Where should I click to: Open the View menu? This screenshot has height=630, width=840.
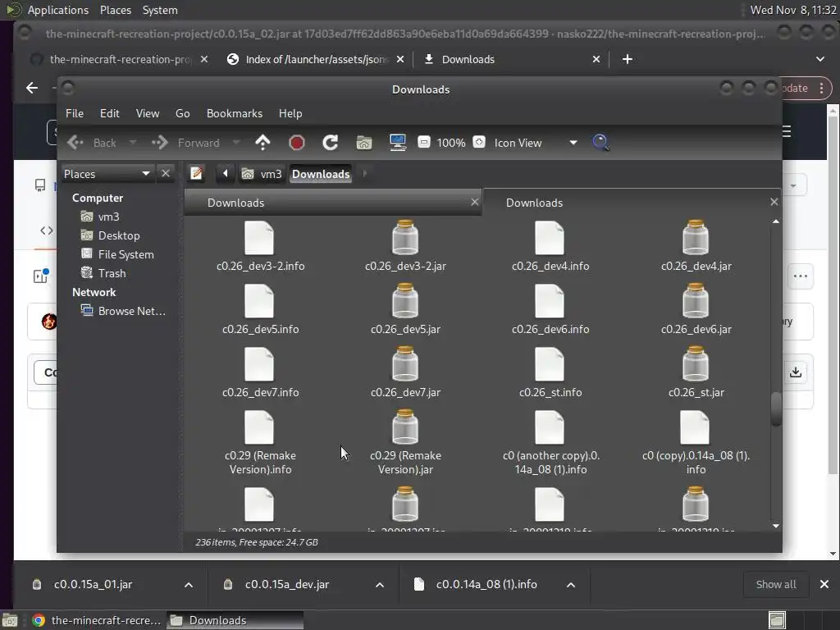(148, 113)
